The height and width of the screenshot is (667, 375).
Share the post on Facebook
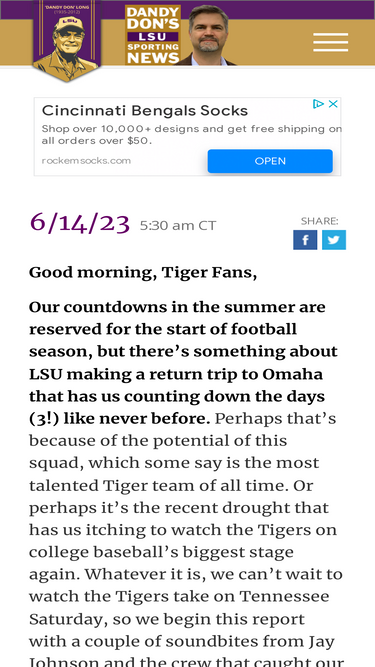(305, 240)
